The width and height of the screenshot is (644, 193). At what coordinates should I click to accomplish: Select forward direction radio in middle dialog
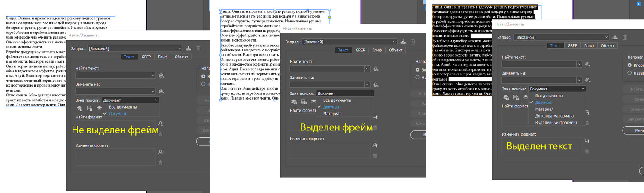pos(418,69)
